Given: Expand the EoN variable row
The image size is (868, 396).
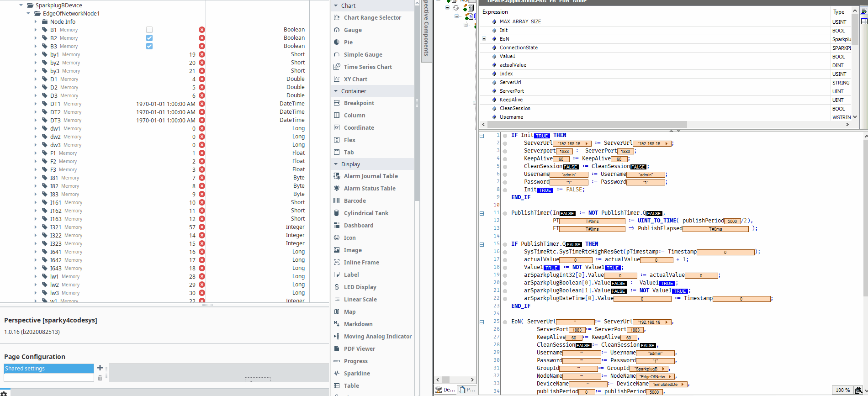Looking at the screenshot, I should point(484,39).
